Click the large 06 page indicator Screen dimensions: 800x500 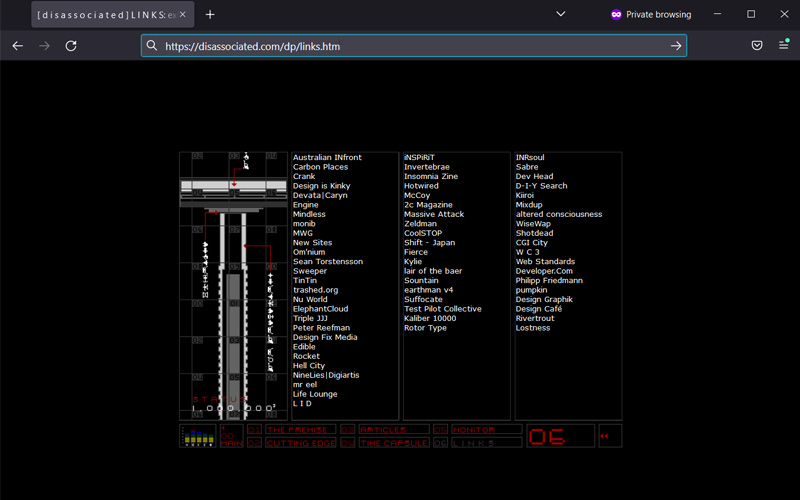560,436
